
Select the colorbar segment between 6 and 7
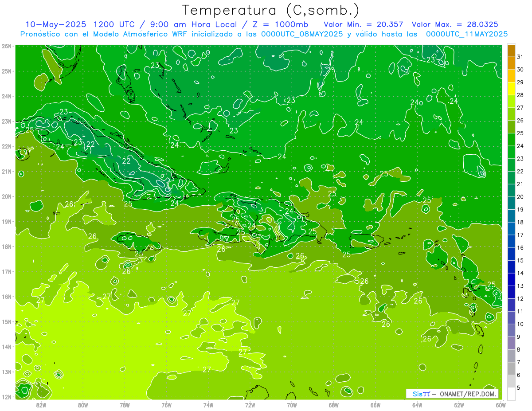(511, 368)
